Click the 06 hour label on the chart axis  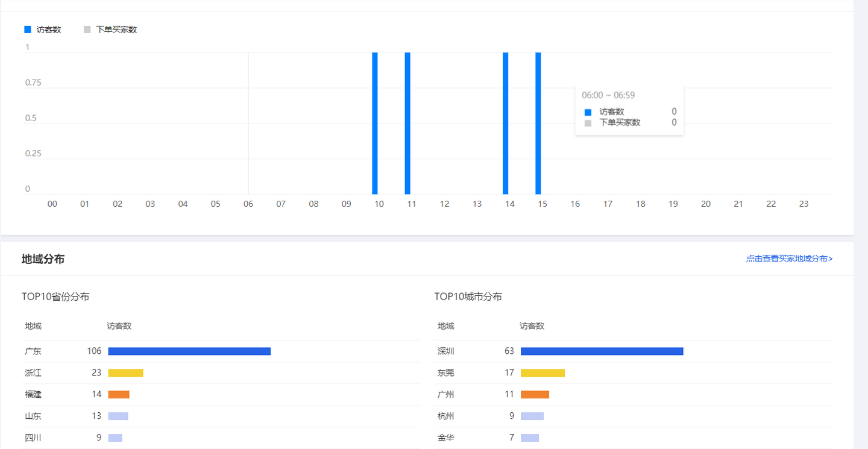pyautogui.click(x=248, y=204)
